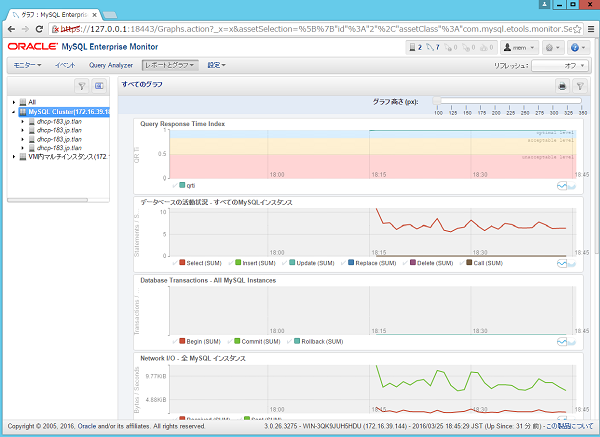Click the search icon in asset tree panel
The width and height of the screenshot is (600, 437).
pos(99,86)
